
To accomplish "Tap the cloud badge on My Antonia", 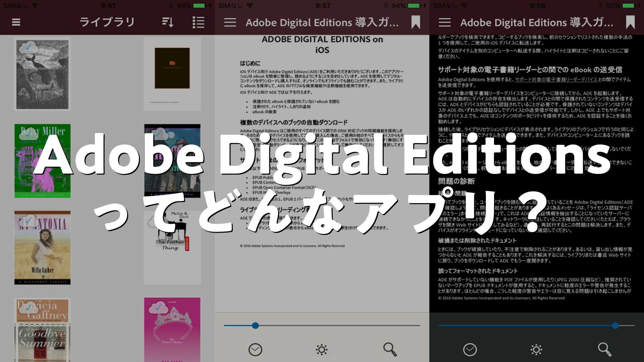I will click(x=29, y=221).
